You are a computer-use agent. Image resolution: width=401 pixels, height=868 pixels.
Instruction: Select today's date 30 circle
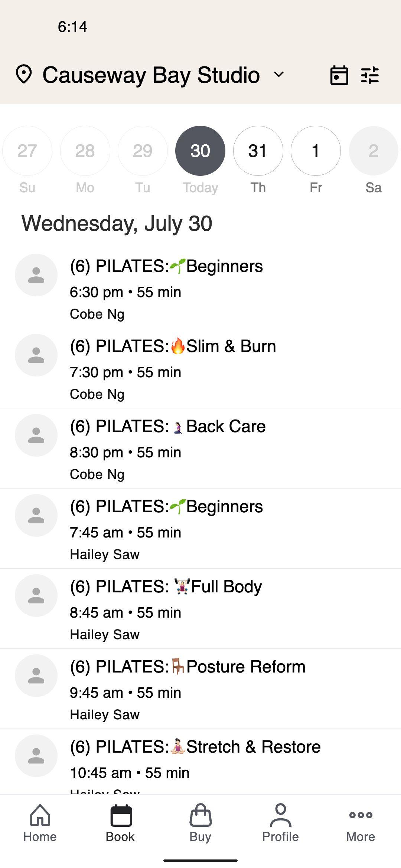[200, 151]
